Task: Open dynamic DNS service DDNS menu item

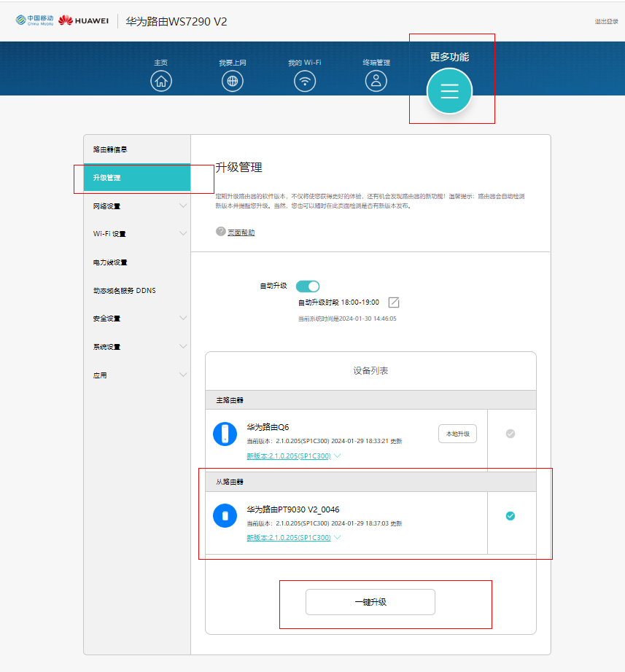Action: 124,291
